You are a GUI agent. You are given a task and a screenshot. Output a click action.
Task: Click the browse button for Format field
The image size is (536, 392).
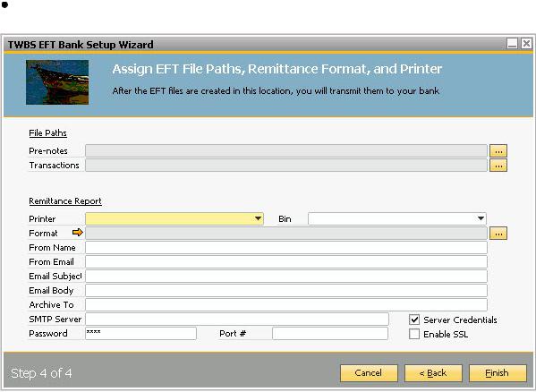tap(498, 234)
